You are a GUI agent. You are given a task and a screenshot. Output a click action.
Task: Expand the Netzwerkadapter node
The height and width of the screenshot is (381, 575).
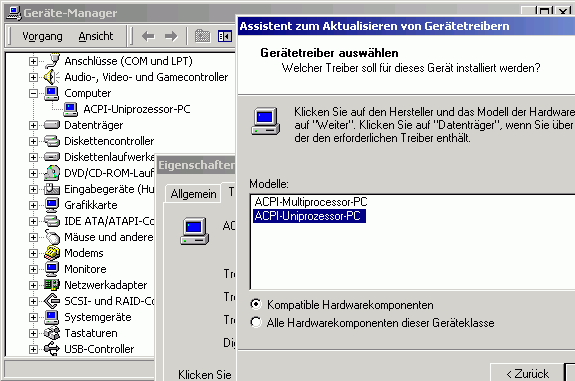coord(33,285)
